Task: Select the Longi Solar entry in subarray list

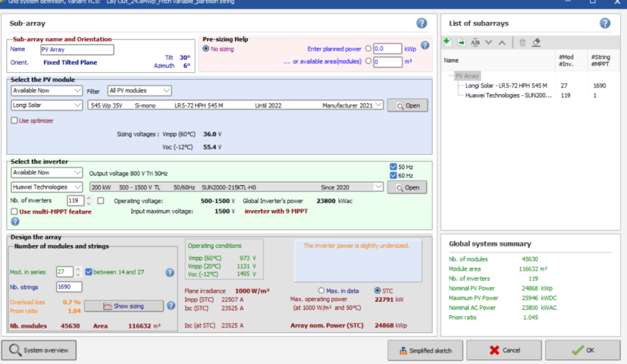Action: pyautogui.click(x=505, y=86)
